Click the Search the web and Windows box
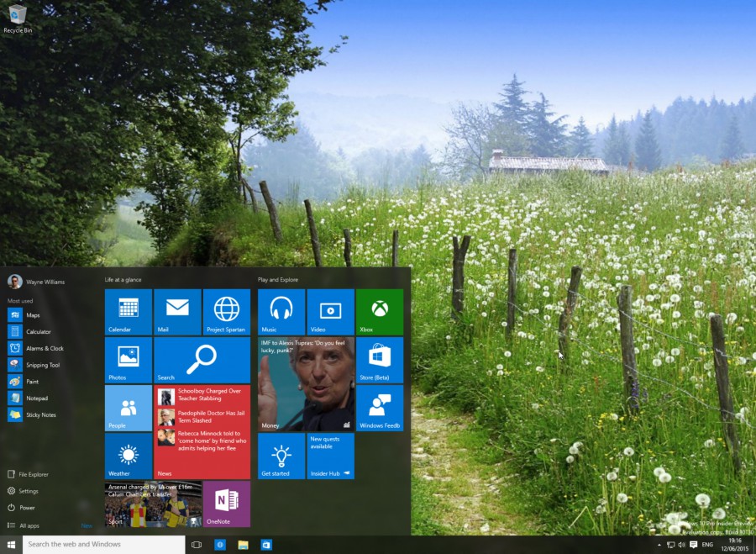The image size is (756, 554). tap(101, 545)
